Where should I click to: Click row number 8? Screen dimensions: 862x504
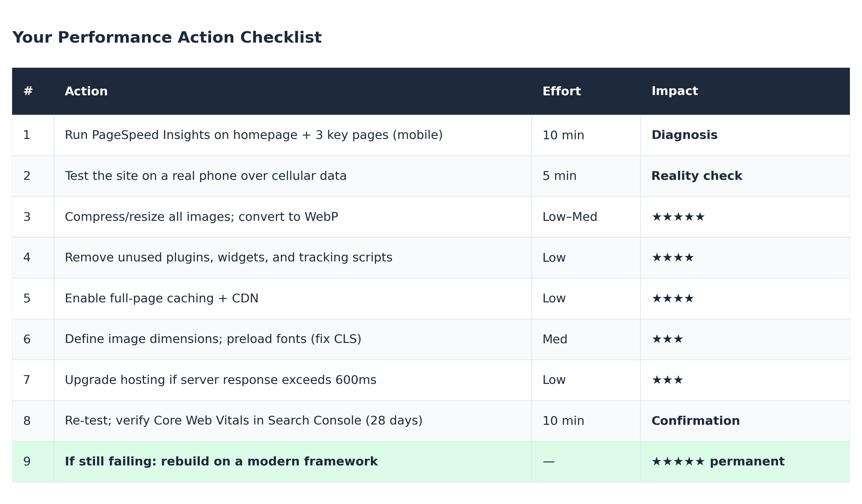[x=27, y=421]
